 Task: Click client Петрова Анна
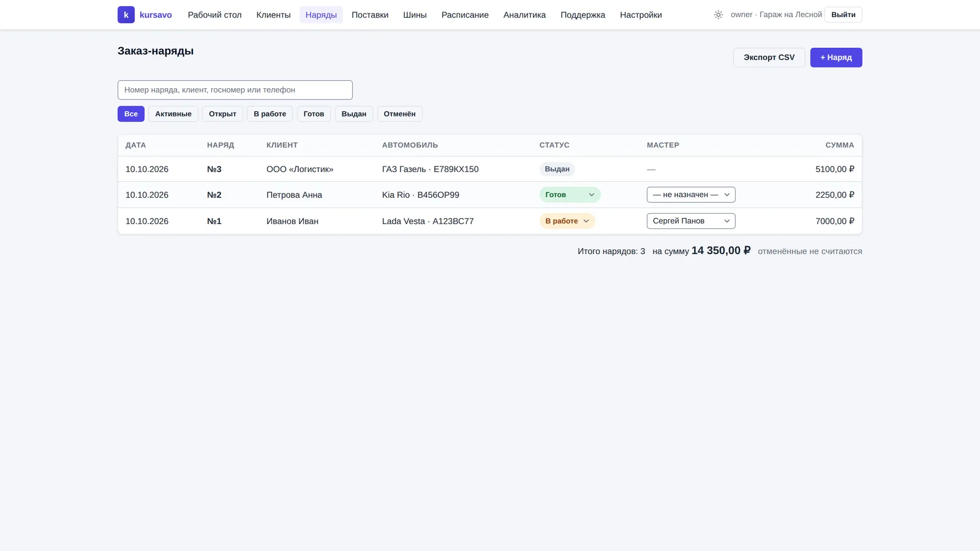pyautogui.click(x=294, y=195)
